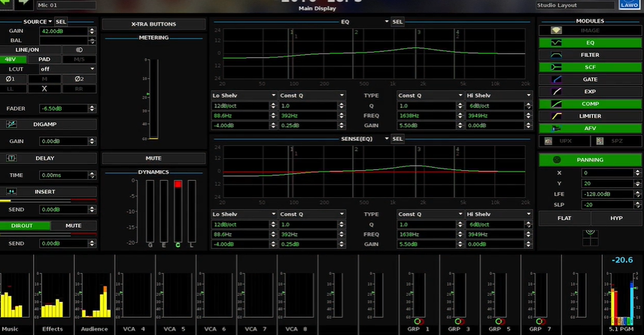
Task: Open the EQ module
Action: click(x=590, y=43)
